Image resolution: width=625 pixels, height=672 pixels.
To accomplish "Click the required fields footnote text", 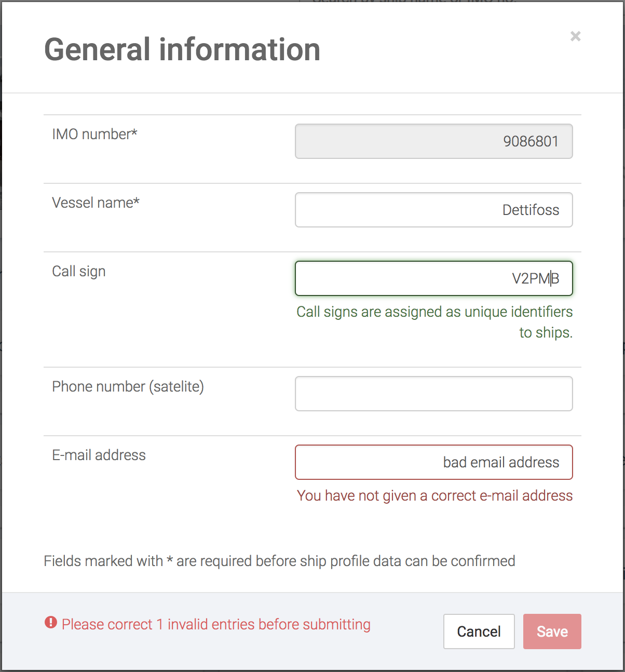I will point(280,561).
